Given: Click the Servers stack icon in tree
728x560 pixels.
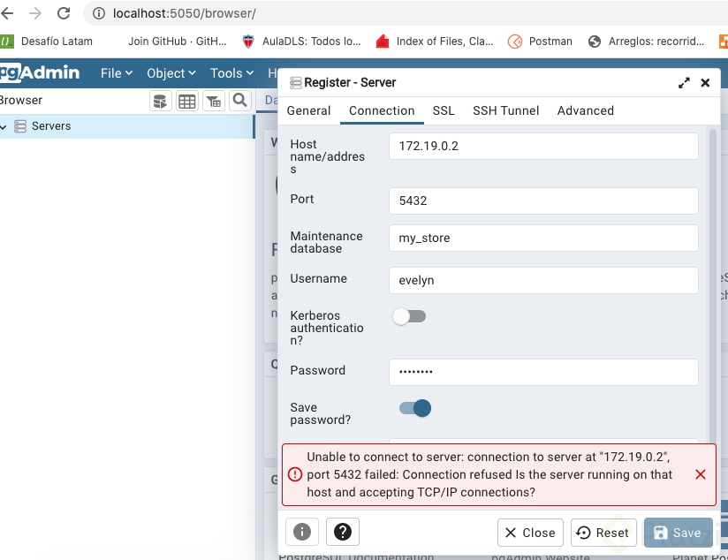Looking at the screenshot, I should [20, 126].
